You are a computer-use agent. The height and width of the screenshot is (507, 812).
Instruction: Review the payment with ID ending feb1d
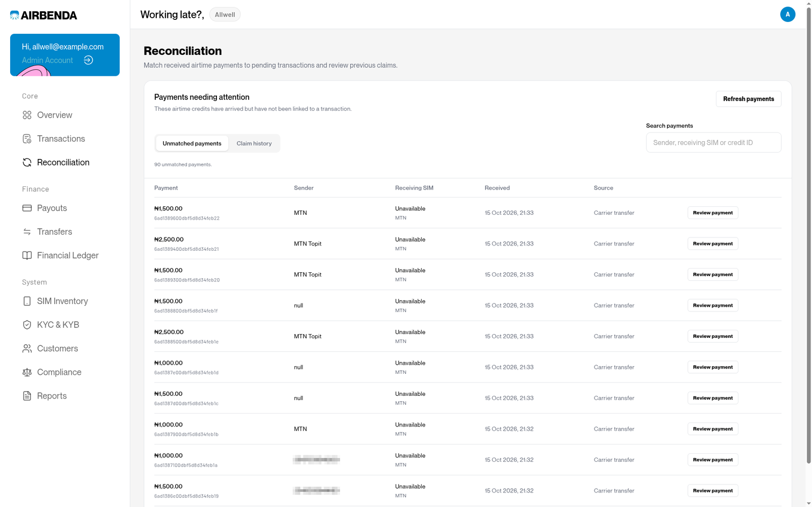point(713,367)
